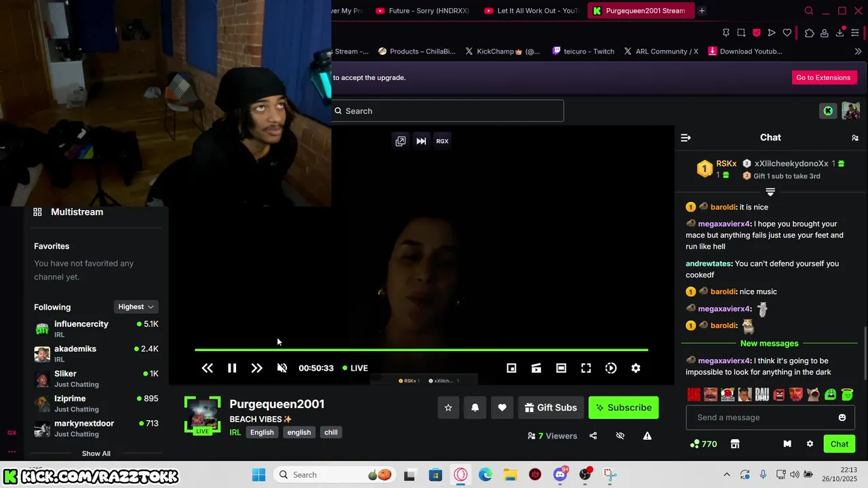868x488 pixels.
Task: Expand the gift leaderboard chevron in chat
Action: [770, 192]
